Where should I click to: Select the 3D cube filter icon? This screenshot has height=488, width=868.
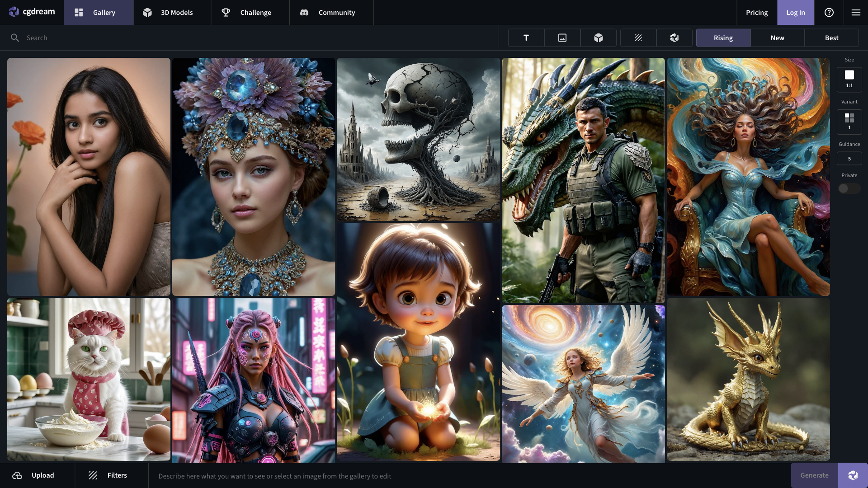pyautogui.click(x=599, y=38)
